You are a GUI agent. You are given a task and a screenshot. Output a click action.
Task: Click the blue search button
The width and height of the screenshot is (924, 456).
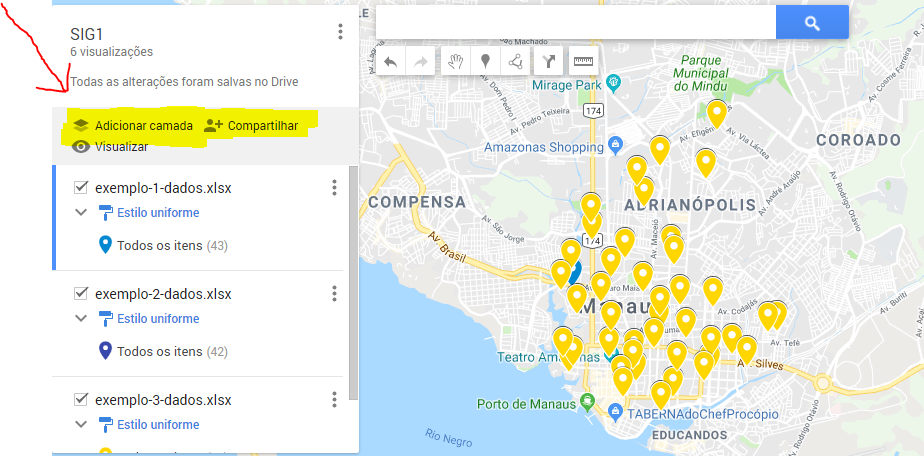click(812, 22)
